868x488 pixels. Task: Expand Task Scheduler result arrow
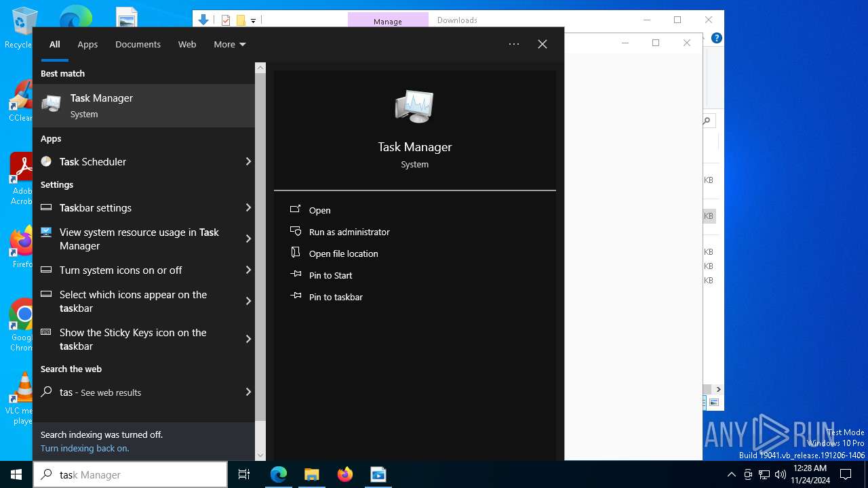pyautogui.click(x=248, y=161)
